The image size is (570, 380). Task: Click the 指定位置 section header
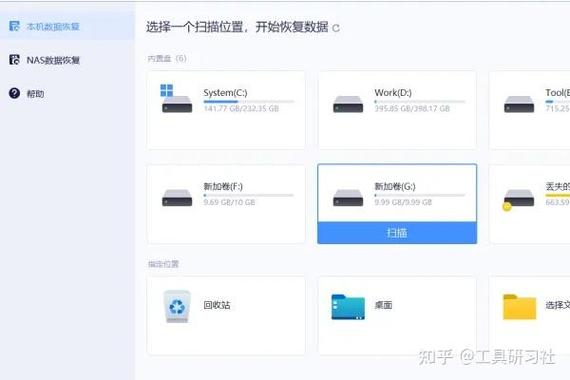coord(163,264)
